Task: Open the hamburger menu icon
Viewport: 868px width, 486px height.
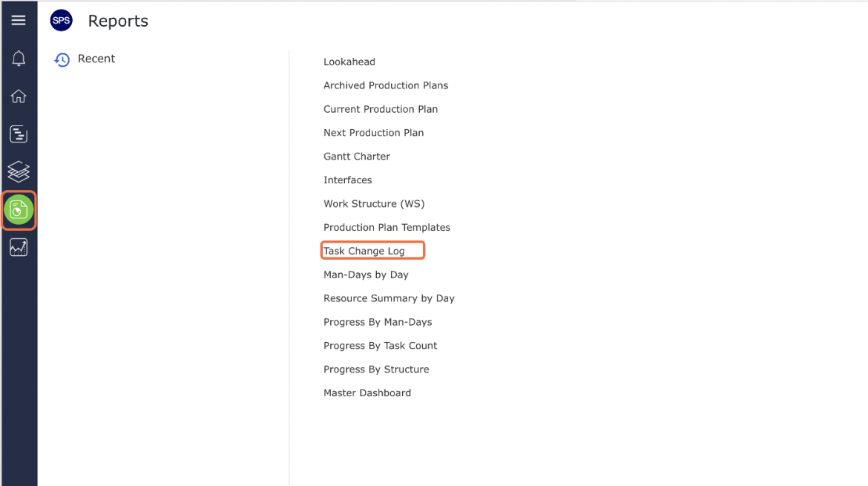Action: click(19, 21)
